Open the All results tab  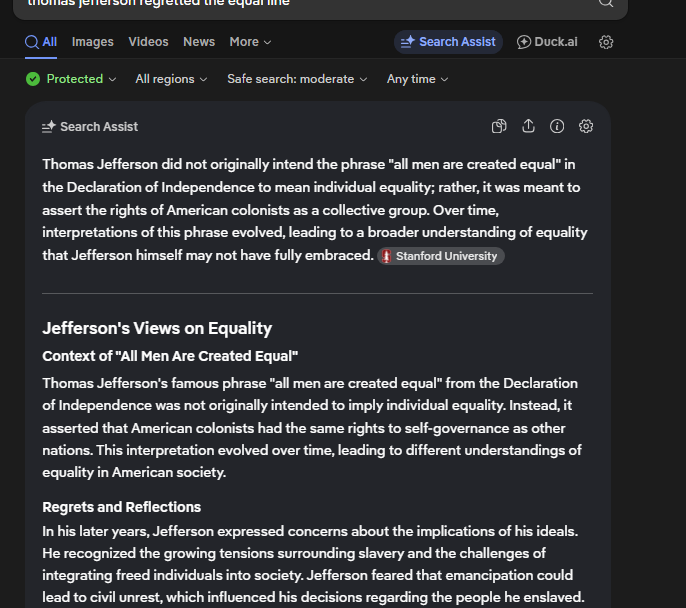tap(41, 42)
